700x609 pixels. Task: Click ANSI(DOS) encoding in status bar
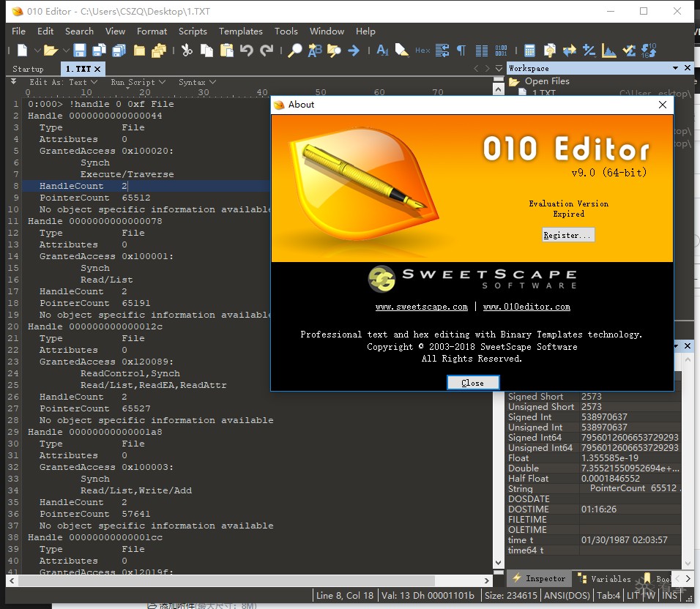coord(567,596)
